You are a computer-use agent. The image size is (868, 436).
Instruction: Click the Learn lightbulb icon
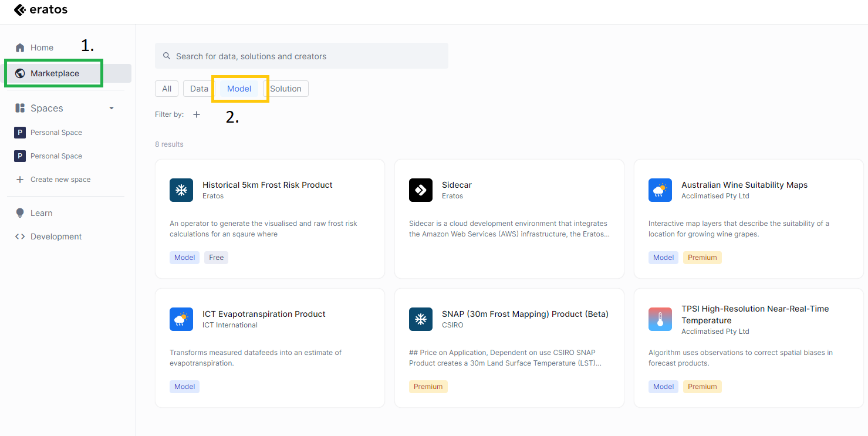pyautogui.click(x=21, y=213)
